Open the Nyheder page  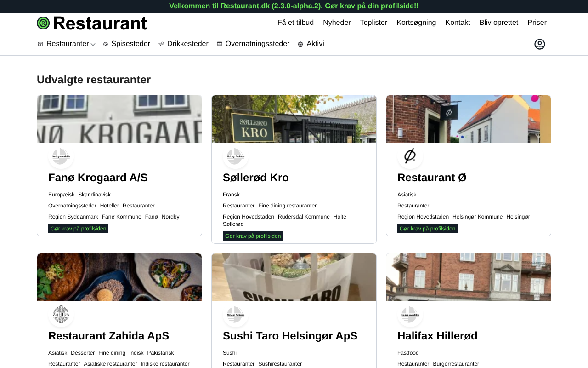[337, 23]
